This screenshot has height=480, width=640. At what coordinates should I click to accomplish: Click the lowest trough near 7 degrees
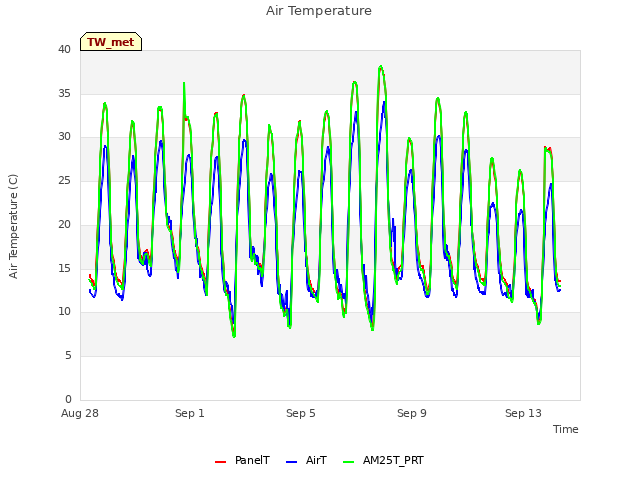(234, 336)
